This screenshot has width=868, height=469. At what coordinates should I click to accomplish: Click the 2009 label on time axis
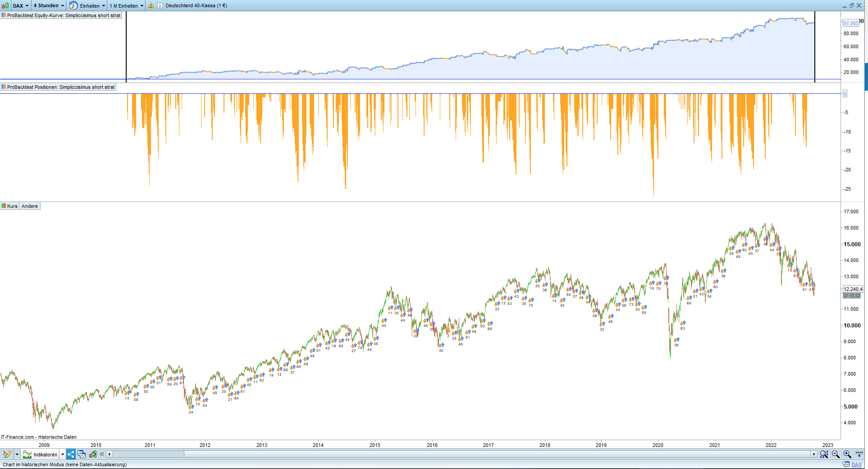44,445
